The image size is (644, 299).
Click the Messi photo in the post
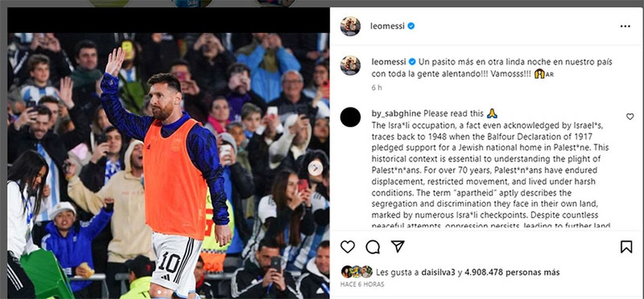168,166
